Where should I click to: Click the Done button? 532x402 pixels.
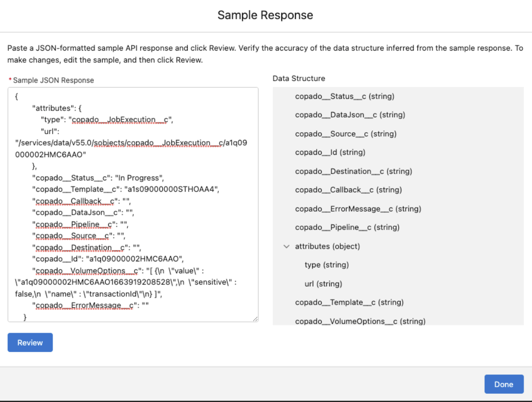pos(503,384)
